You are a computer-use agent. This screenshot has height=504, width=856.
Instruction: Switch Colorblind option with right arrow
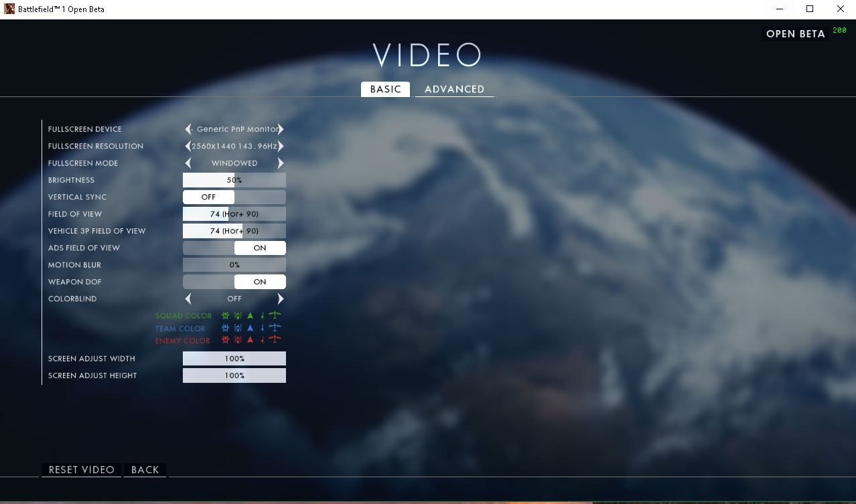(x=281, y=299)
